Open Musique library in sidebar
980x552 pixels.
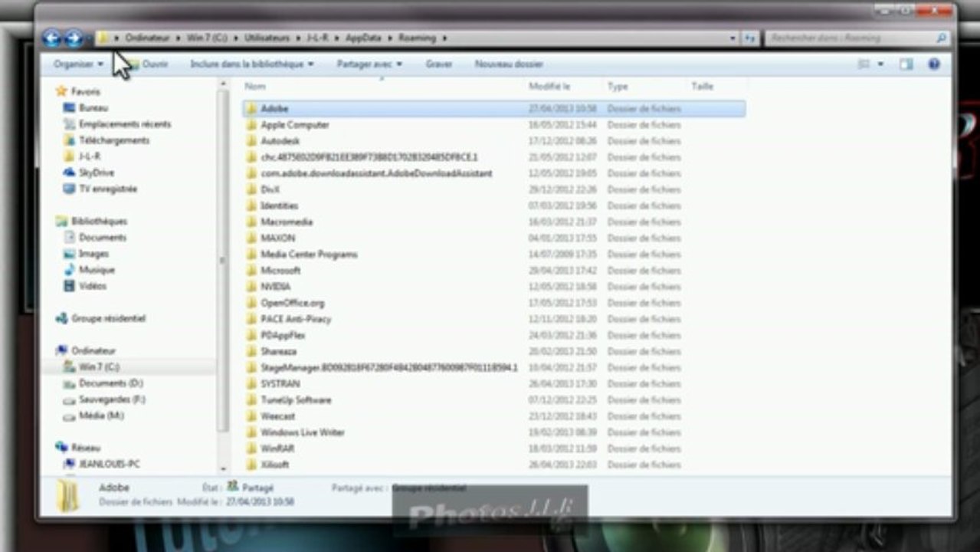[x=97, y=270]
